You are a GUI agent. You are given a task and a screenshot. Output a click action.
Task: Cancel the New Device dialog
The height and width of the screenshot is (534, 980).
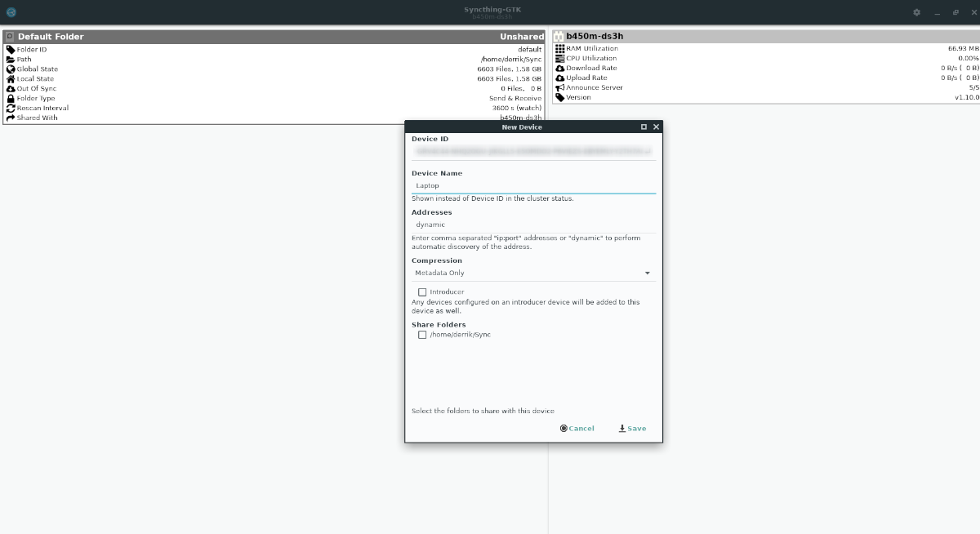pyautogui.click(x=577, y=429)
